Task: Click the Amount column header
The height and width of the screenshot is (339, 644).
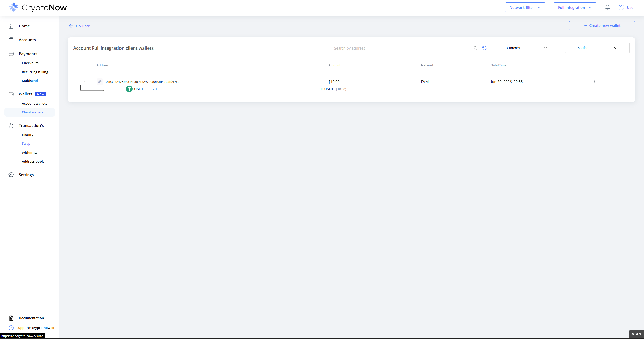Action: coord(334,65)
